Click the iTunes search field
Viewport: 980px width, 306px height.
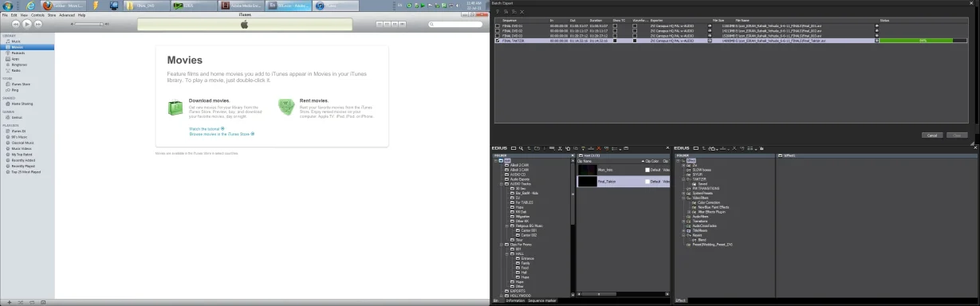[x=455, y=24]
